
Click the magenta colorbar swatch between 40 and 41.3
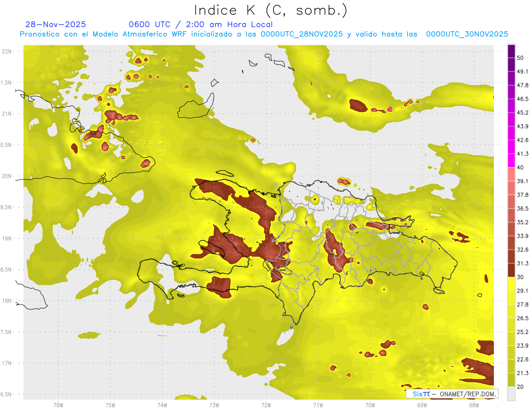click(x=511, y=160)
